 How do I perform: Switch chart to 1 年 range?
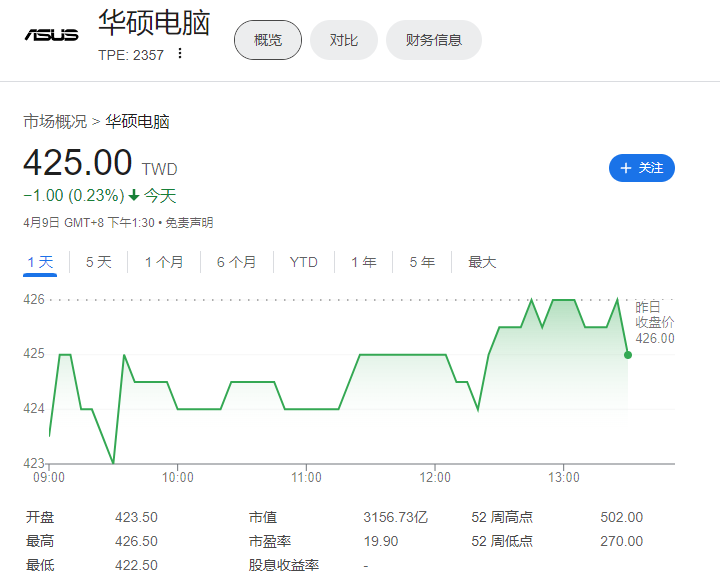[x=364, y=262]
